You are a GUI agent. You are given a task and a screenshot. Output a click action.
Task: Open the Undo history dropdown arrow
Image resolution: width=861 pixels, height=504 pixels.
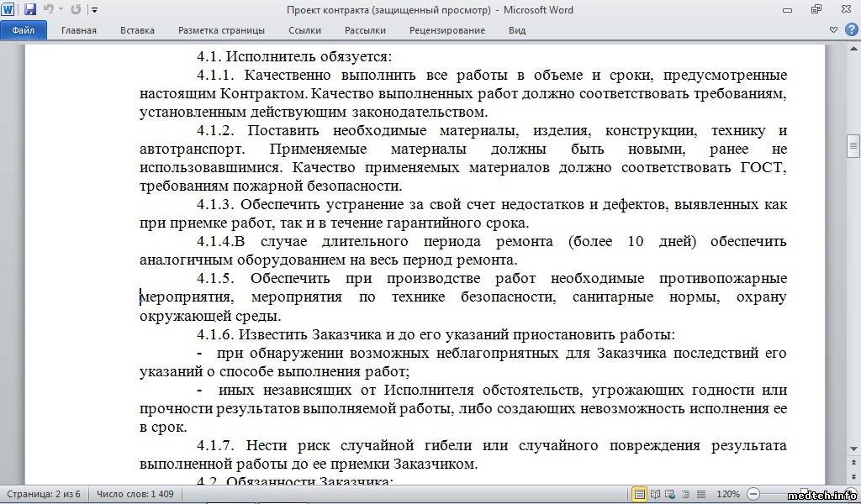(61, 10)
